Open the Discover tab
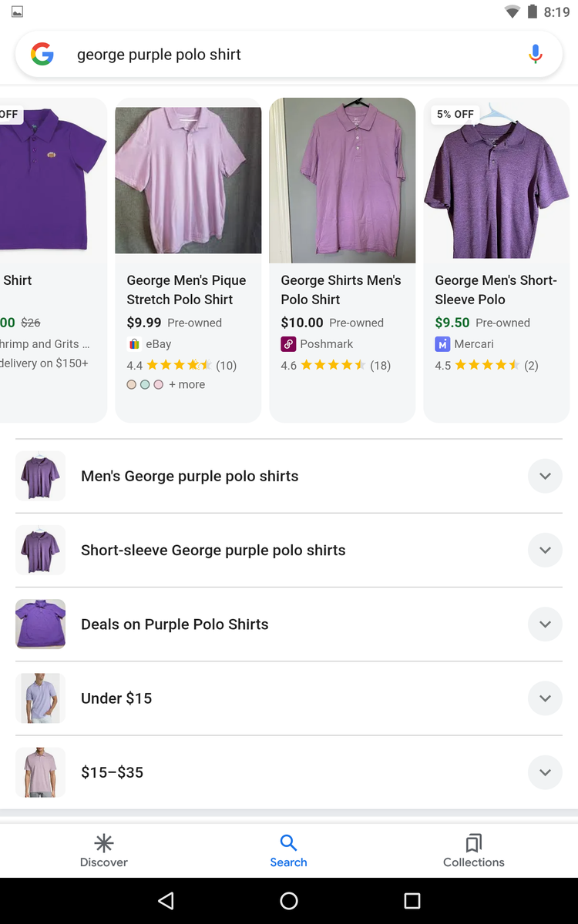 coord(104,850)
